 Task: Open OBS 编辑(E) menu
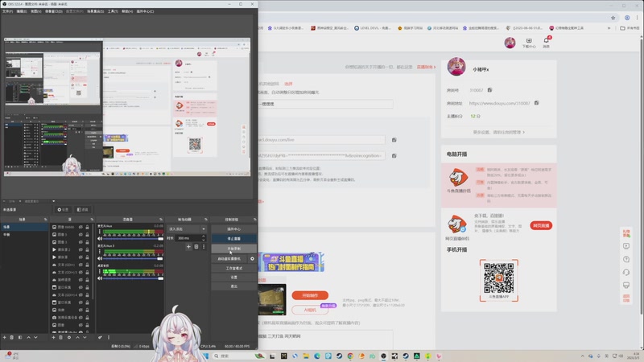click(x=22, y=11)
